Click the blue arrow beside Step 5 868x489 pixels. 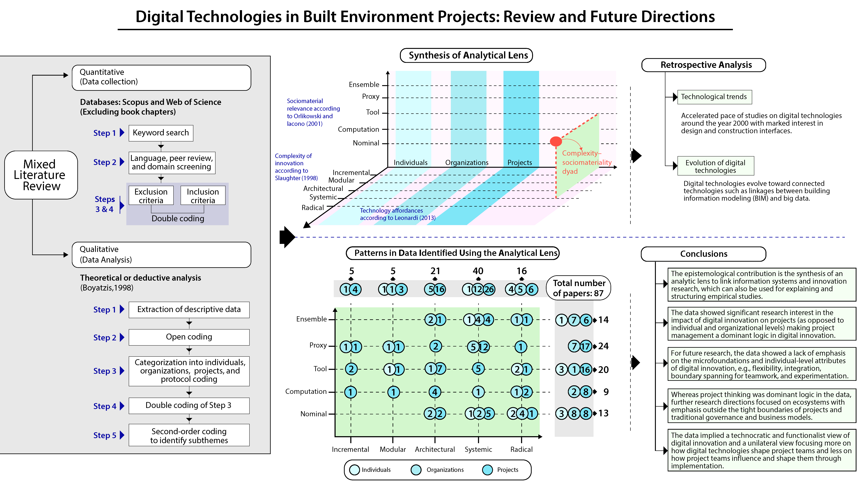click(x=122, y=435)
